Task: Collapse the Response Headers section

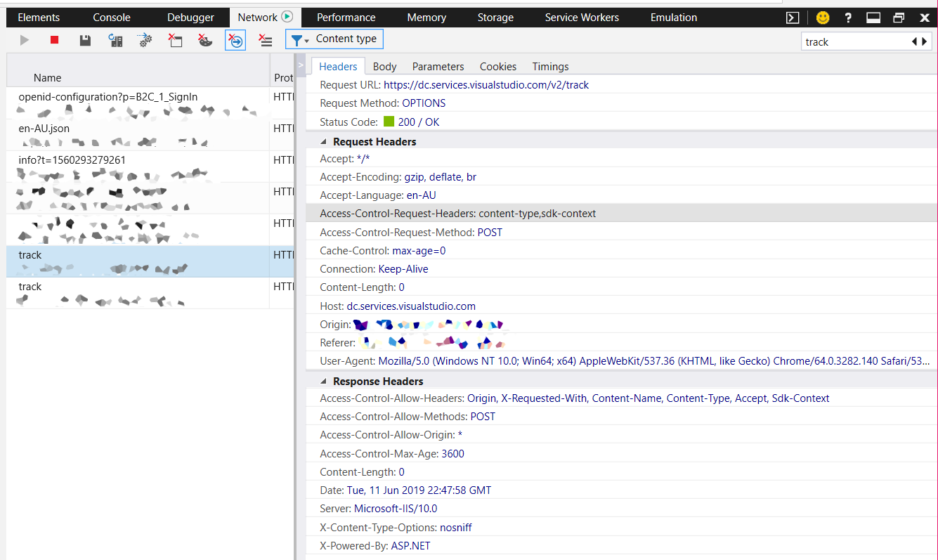Action: (323, 381)
